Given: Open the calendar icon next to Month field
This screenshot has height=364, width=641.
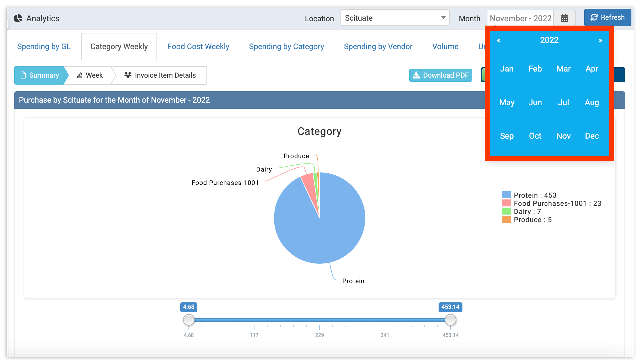Looking at the screenshot, I should tap(564, 18).
